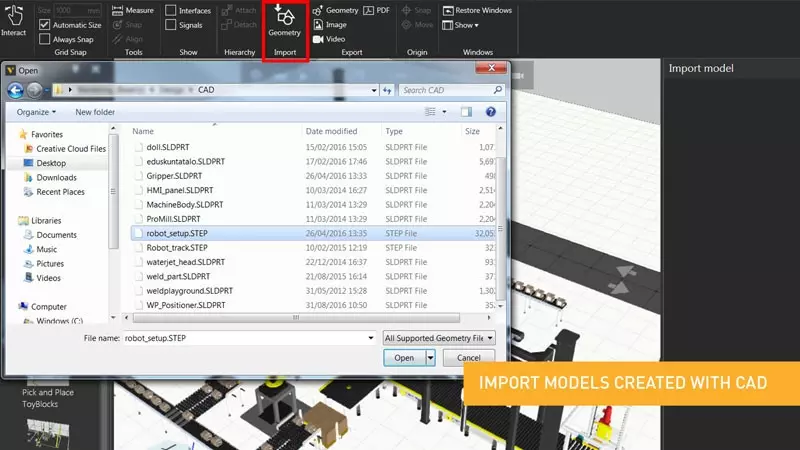This screenshot has height=450, width=800.
Task: Cancel the Open dialog
Action: coord(468,357)
